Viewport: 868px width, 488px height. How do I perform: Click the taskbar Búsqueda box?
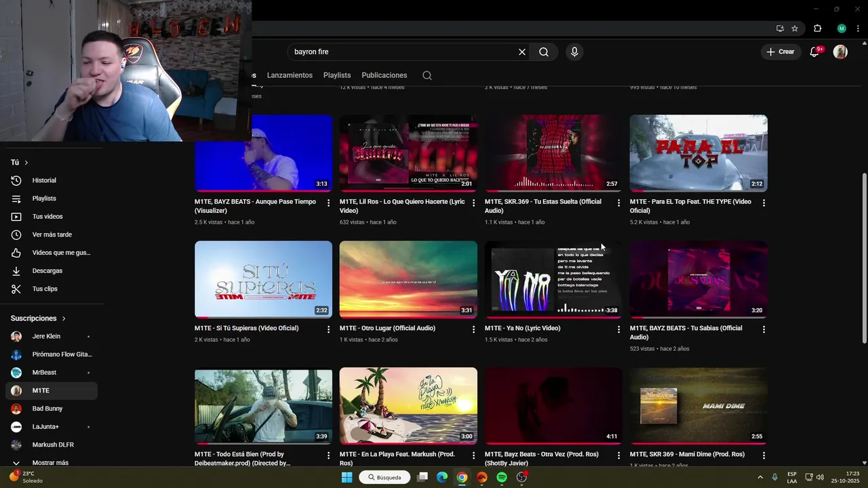(x=384, y=477)
